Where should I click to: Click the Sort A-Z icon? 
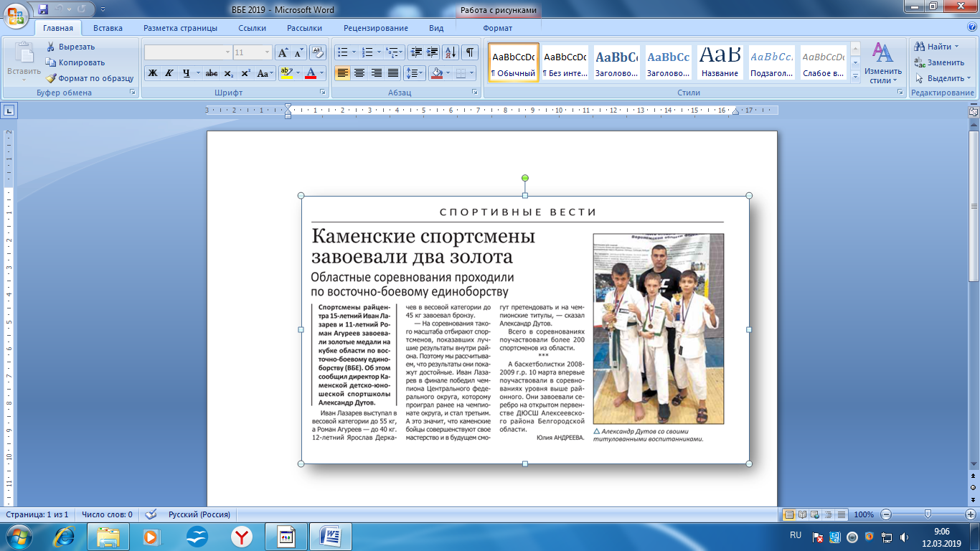[x=451, y=52]
